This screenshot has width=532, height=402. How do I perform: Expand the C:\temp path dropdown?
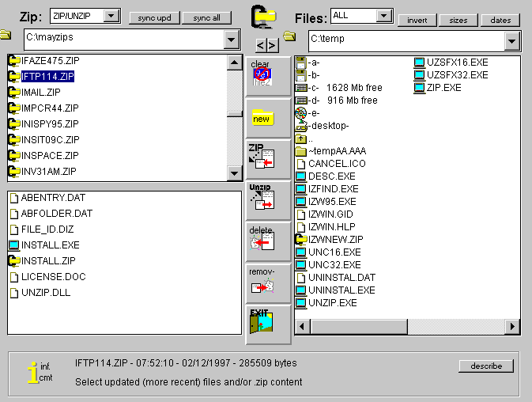point(511,41)
